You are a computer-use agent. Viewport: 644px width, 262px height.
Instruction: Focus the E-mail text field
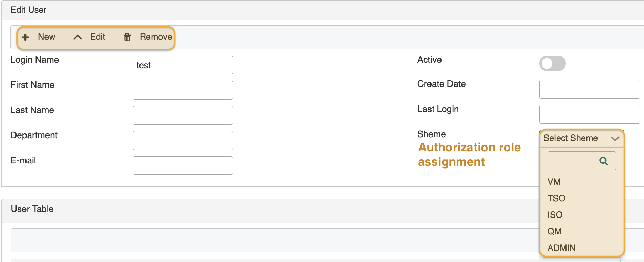[x=183, y=165]
